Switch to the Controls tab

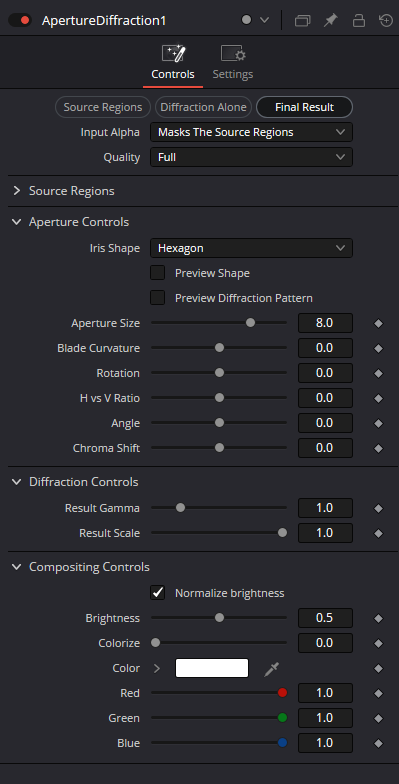pos(173,63)
